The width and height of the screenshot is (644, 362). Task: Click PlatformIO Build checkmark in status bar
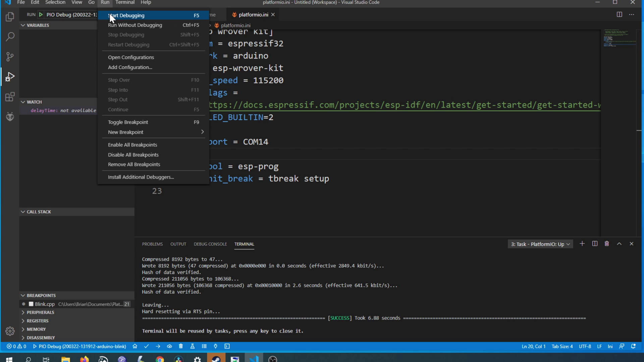point(146,346)
